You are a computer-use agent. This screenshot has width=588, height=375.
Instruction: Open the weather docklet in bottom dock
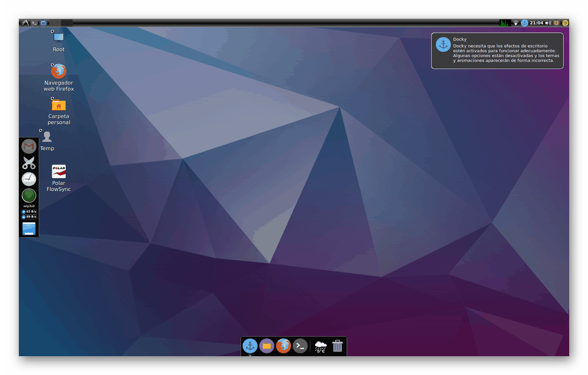pos(320,346)
